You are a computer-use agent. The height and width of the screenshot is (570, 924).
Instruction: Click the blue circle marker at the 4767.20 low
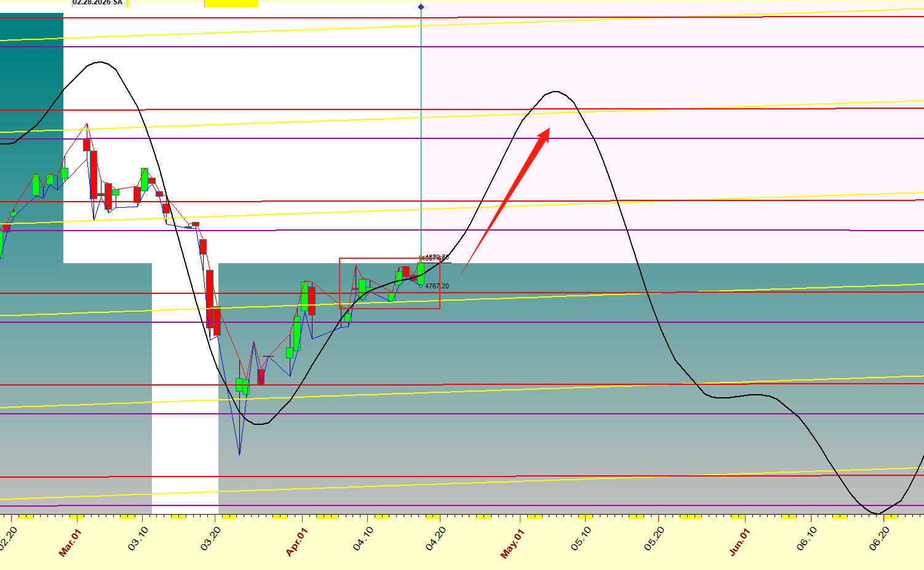(421, 285)
